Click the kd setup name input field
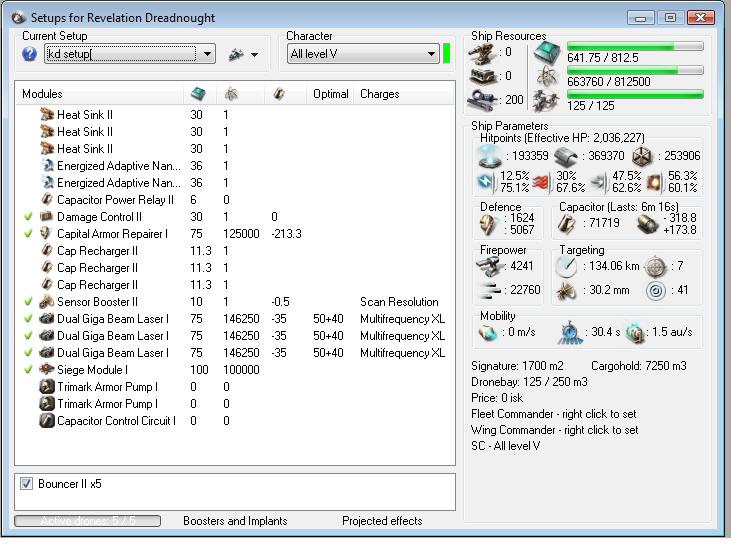Screen dimensions: 731x545 121,54
